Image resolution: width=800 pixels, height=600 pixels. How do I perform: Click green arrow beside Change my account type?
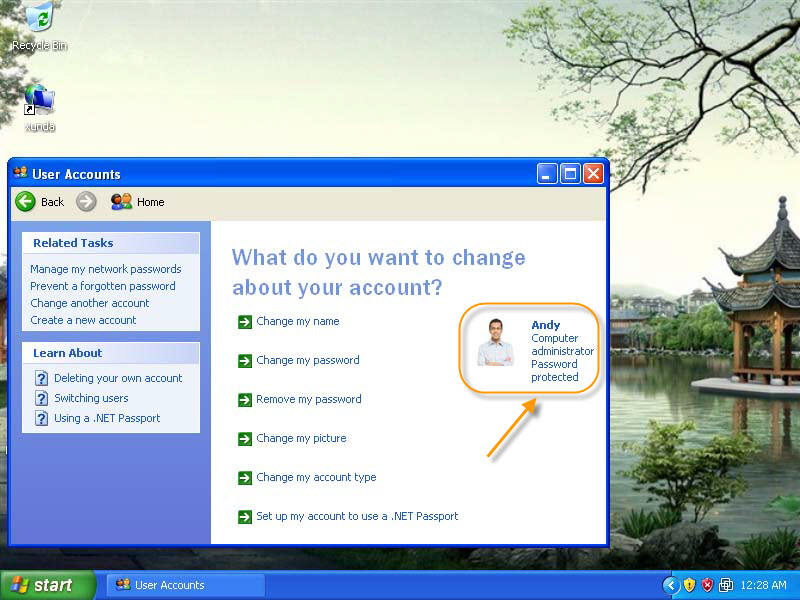pos(245,478)
